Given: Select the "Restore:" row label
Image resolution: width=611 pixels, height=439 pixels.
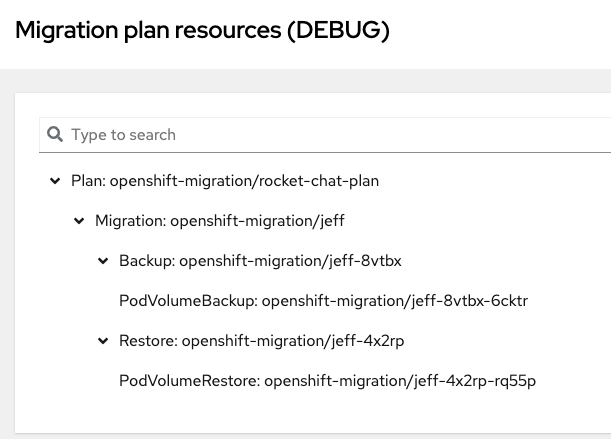Looking at the screenshot, I should tap(148, 341).
